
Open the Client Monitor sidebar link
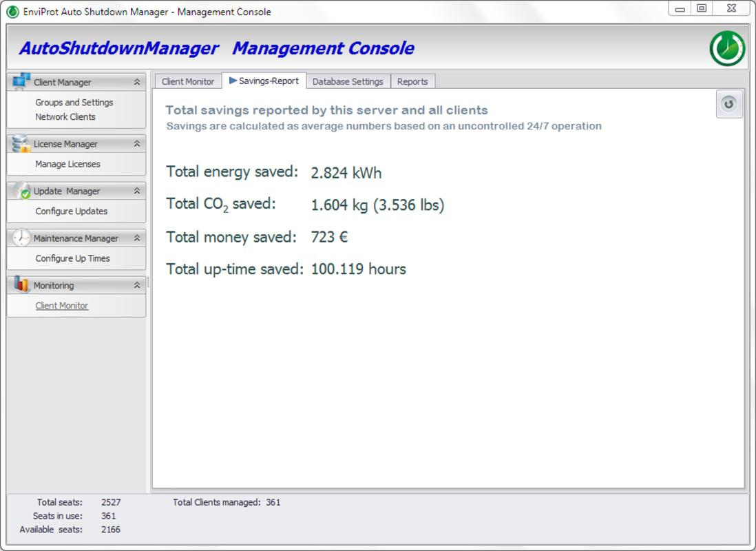tap(62, 305)
